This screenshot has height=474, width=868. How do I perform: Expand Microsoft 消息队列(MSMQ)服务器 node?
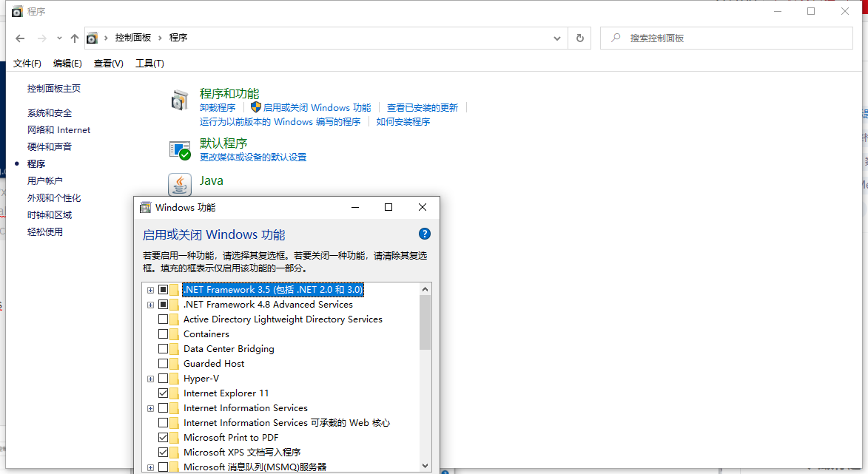click(x=150, y=467)
